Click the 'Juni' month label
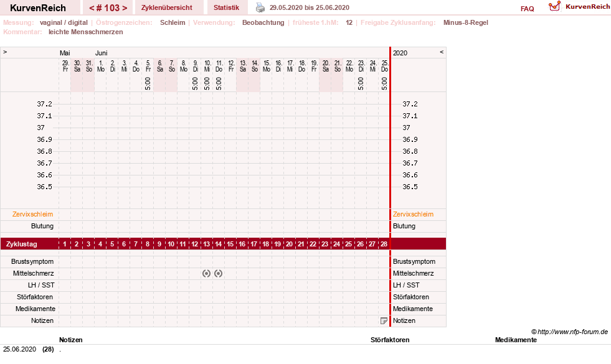 point(102,53)
